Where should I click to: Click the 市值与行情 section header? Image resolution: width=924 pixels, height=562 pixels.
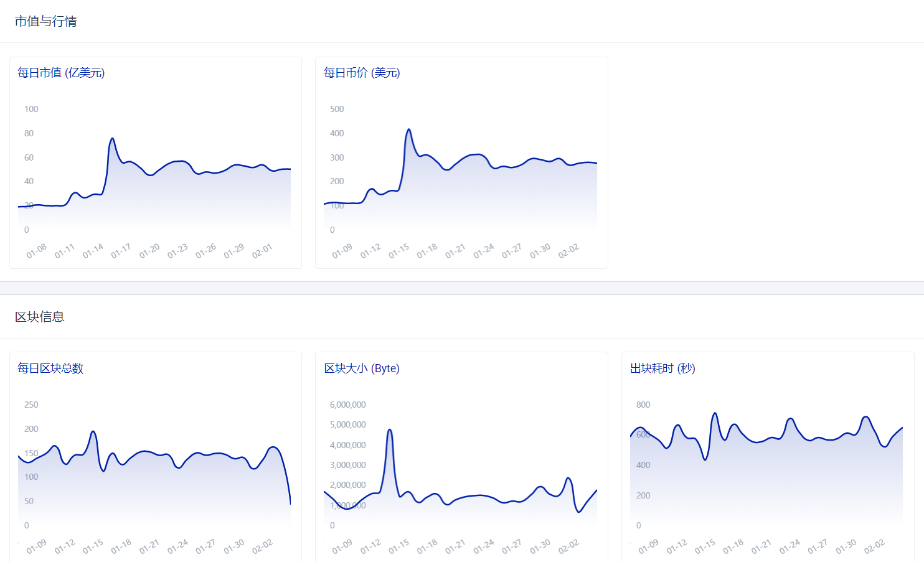(46, 21)
